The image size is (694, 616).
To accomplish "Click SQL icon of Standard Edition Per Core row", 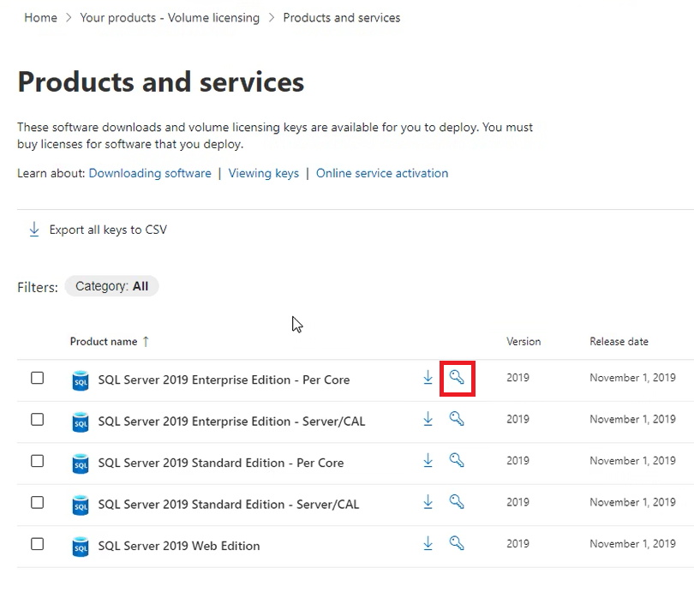I will pos(81,463).
